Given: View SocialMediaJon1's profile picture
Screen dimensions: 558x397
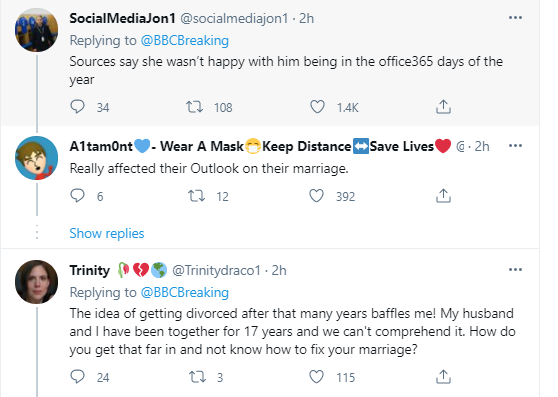Looking at the screenshot, I should pyautogui.click(x=36, y=30).
